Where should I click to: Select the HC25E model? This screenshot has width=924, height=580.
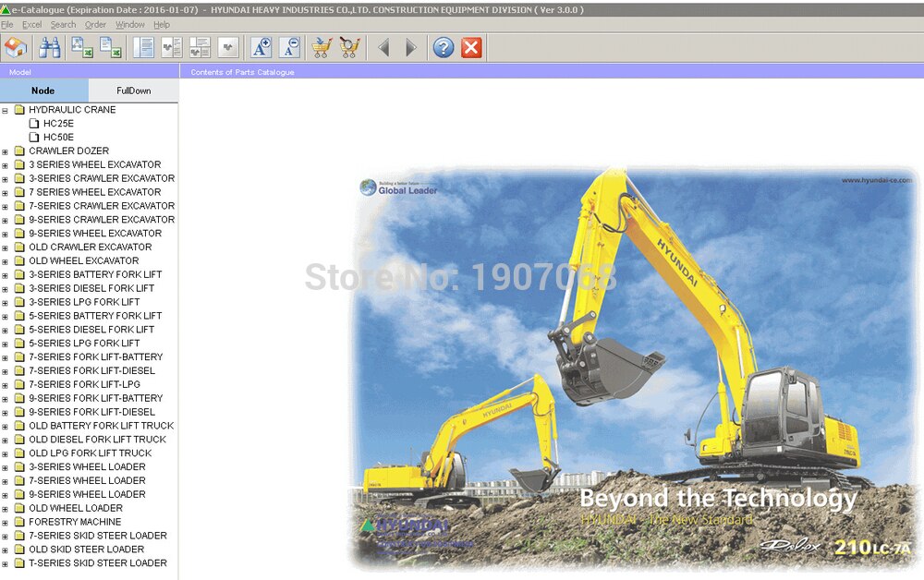pyautogui.click(x=58, y=123)
